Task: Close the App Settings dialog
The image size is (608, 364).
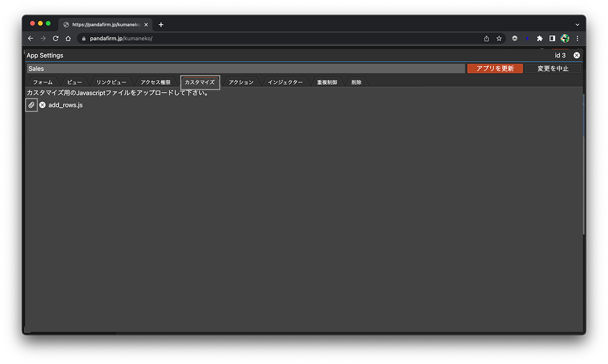Action: point(577,55)
